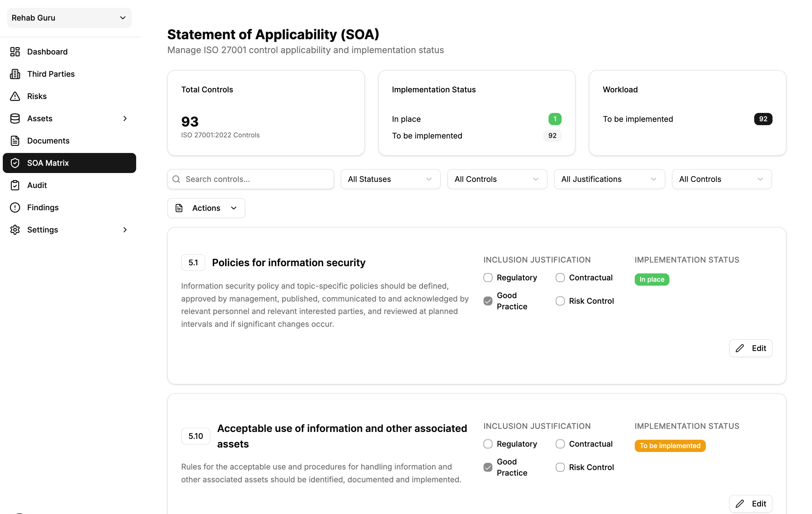812x514 pixels.
Task: Click the Risks warning triangle icon
Action: coord(15,96)
